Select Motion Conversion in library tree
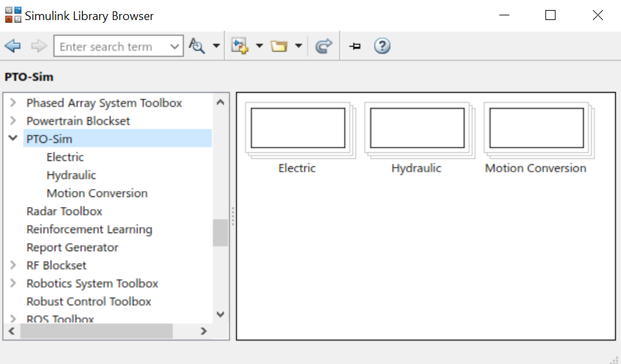 pyautogui.click(x=97, y=193)
